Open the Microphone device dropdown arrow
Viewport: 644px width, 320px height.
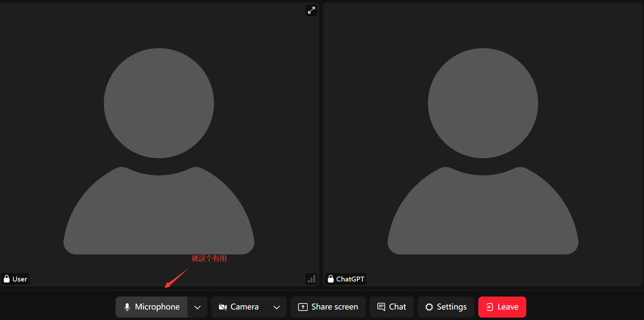click(x=197, y=307)
